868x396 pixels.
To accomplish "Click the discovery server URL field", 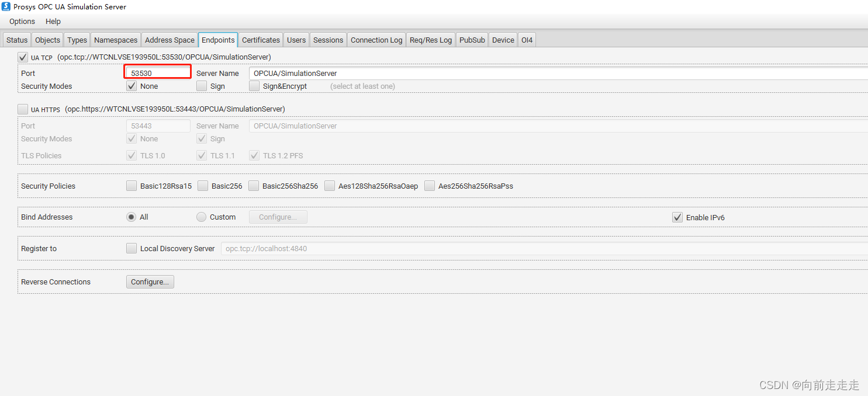I will (544, 248).
